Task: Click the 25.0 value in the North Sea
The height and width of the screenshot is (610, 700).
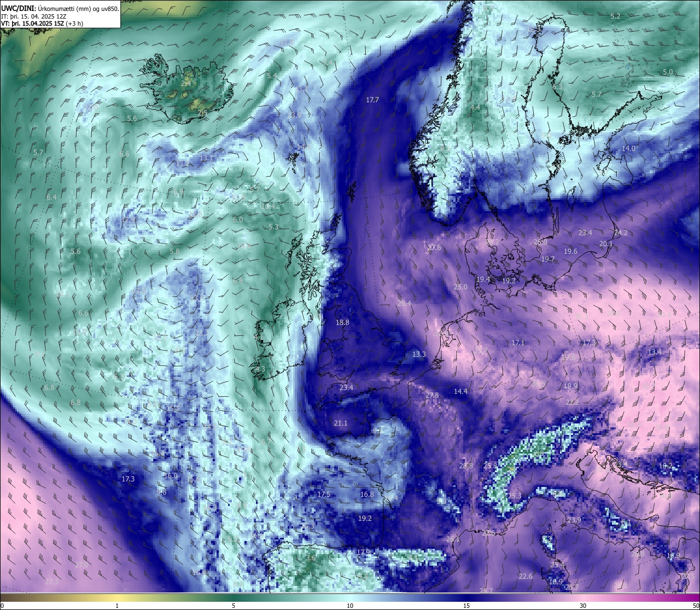Action: tap(460, 287)
